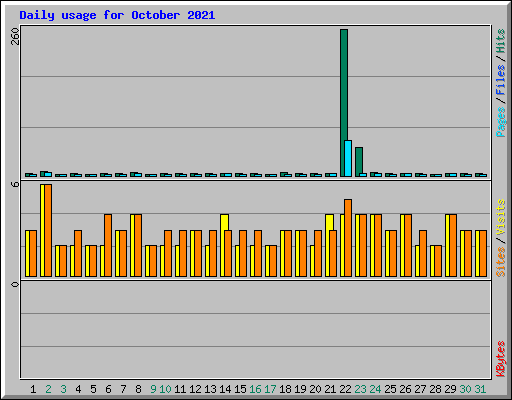Viewport: 512px width, 400px height.
Task: Click day label '29' on the x-axis
Action: coord(450,389)
